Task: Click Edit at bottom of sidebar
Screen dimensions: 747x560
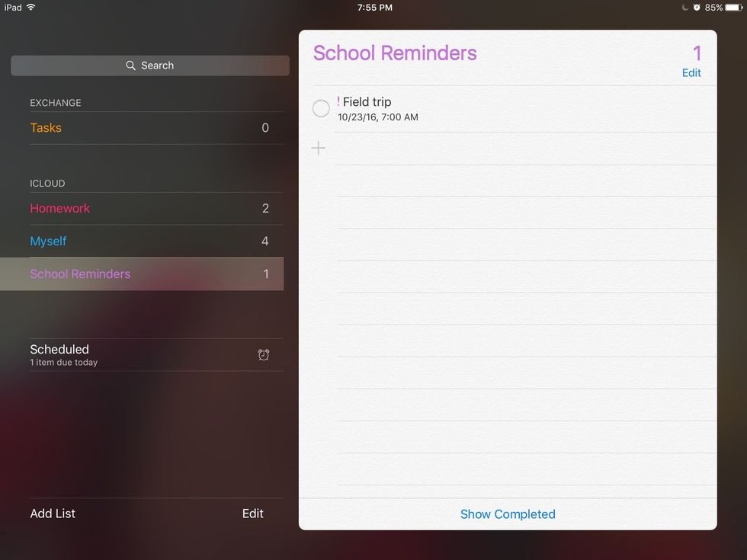Action: tap(253, 514)
